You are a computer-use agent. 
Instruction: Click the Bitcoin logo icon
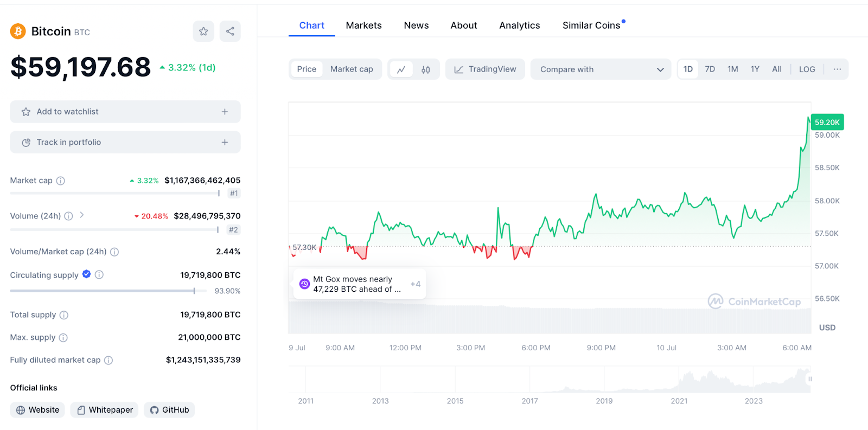point(18,31)
